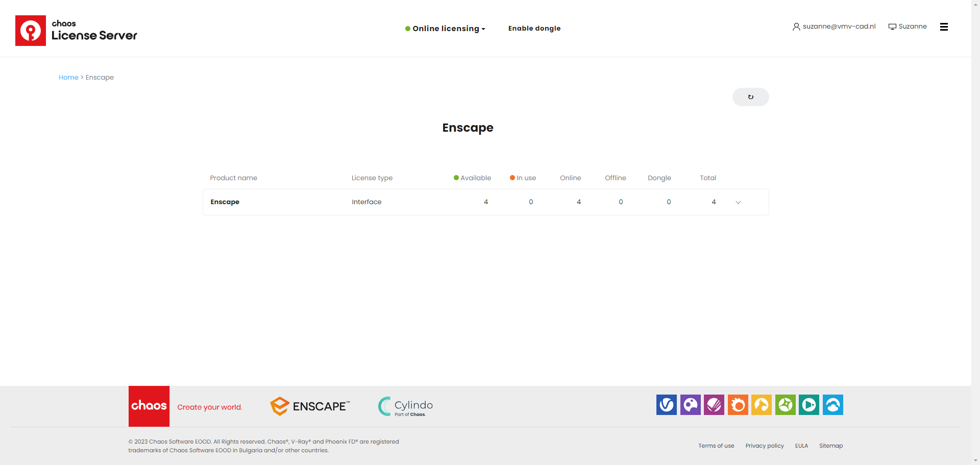Click the orange Phoenix flame icon in the footer
Screen dimensions: 980x465
point(738,405)
